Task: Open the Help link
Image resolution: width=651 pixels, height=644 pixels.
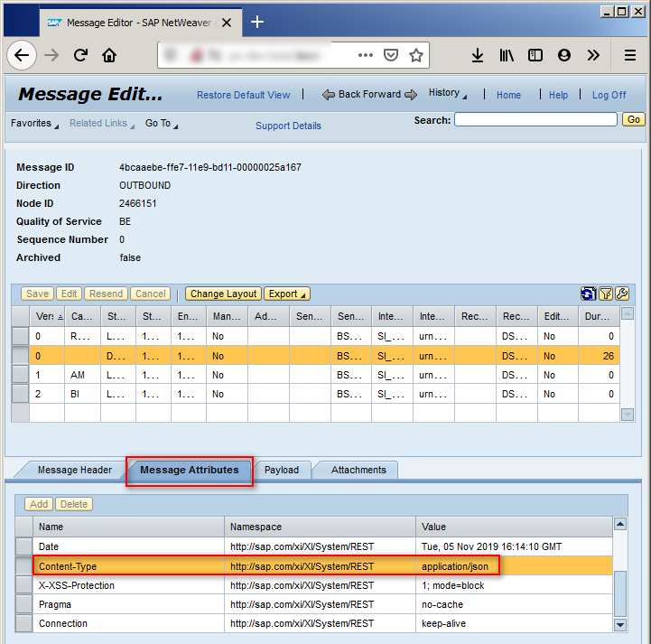Action: (558, 95)
